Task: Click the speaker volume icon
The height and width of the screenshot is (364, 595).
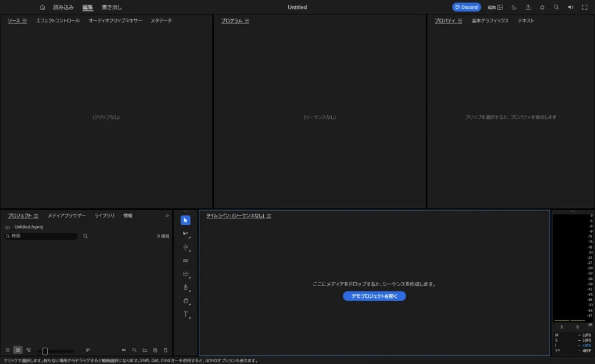Action: coord(571,7)
